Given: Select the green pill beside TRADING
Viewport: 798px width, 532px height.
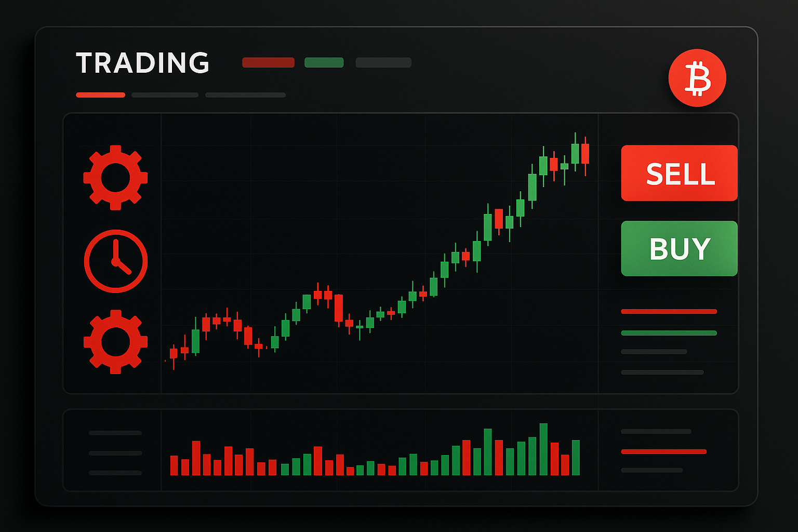Looking at the screenshot, I should pos(324,62).
